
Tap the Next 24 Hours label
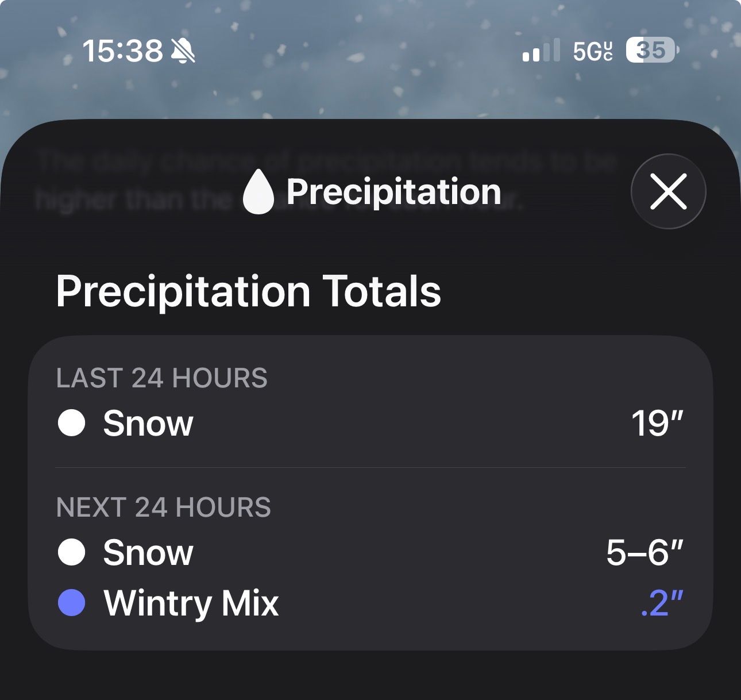click(164, 507)
